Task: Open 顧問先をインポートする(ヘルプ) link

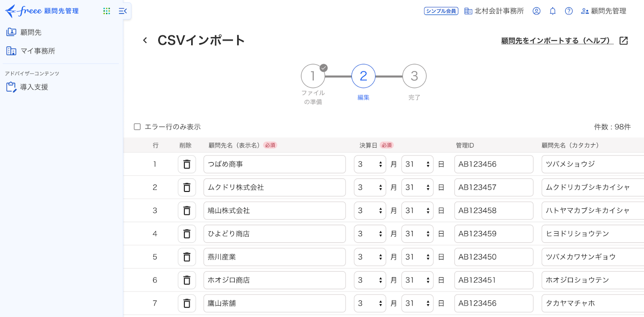Action: pyautogui.click(x=557, y=41)
